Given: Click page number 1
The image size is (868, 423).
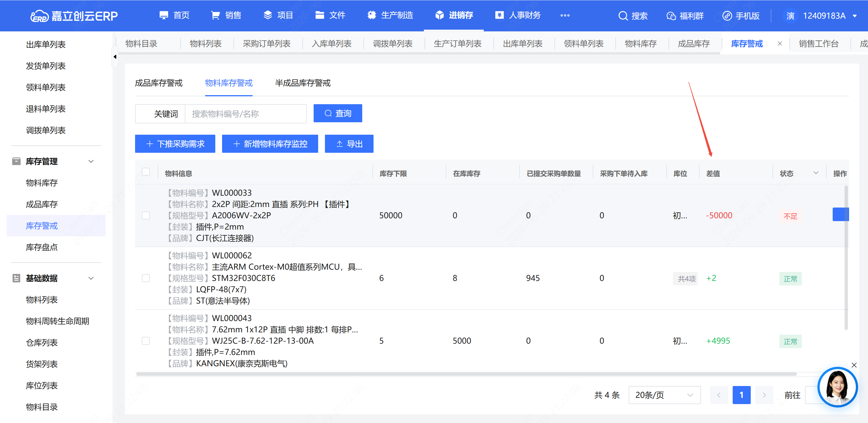Looking at the screenshot, I should coord(741,395).
